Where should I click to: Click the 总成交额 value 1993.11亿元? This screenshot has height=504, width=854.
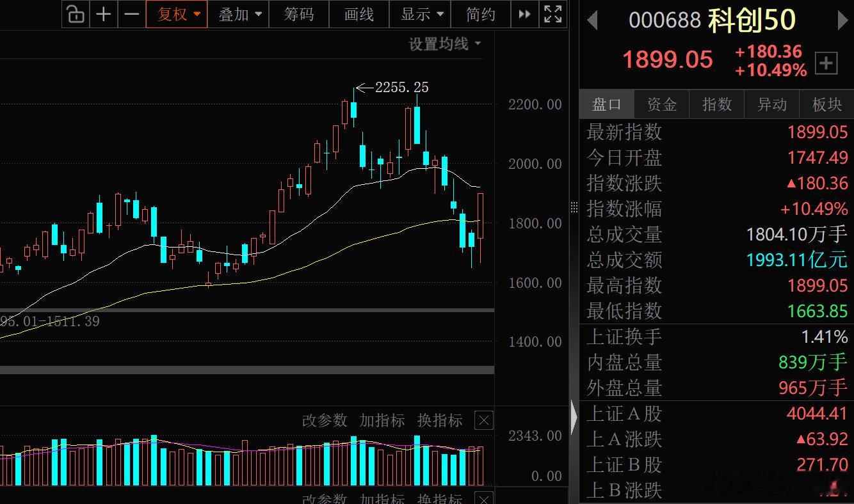point(797,260)
